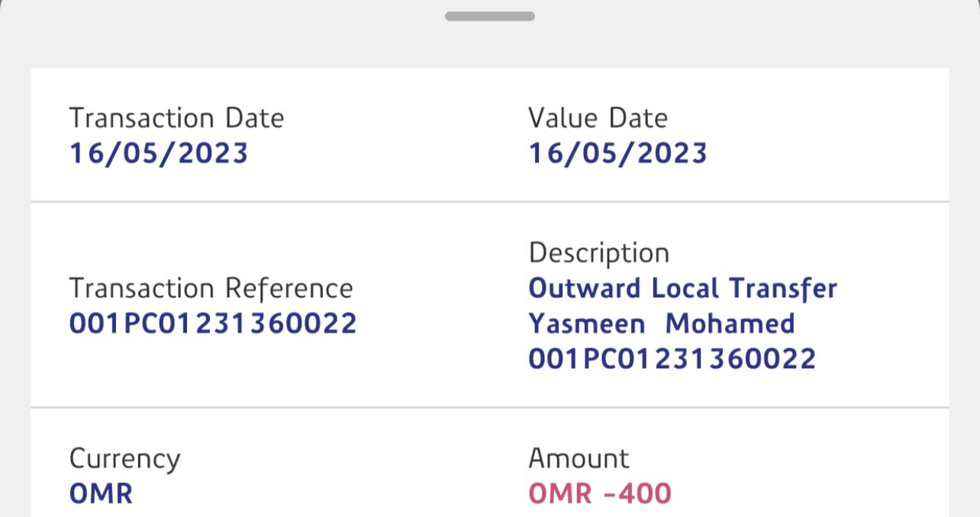
Task: Click the Transaction Date label
Action: point(176,118)
